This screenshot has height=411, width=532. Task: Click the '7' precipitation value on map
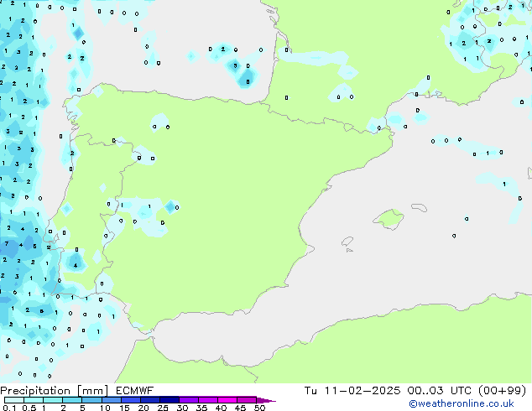pyautogui.click(x=7, y=243)
